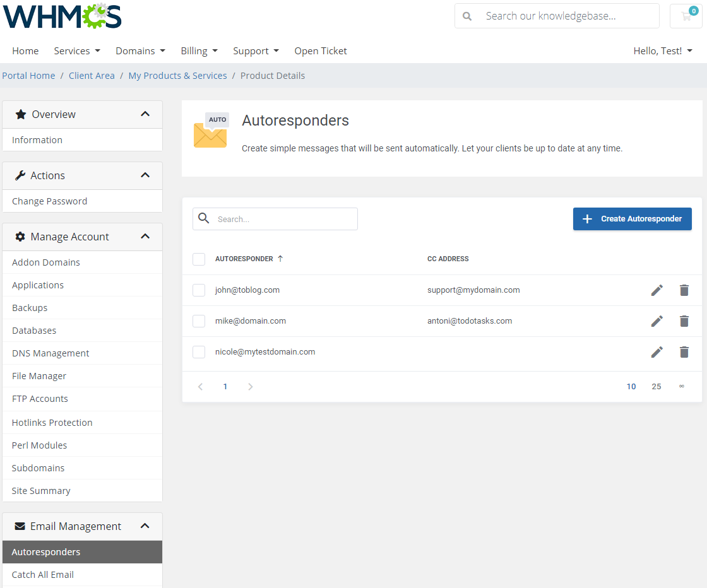Open Addon Domains in sidebar
The height and width of the screenshot is (588, 707).
point(83,262)
